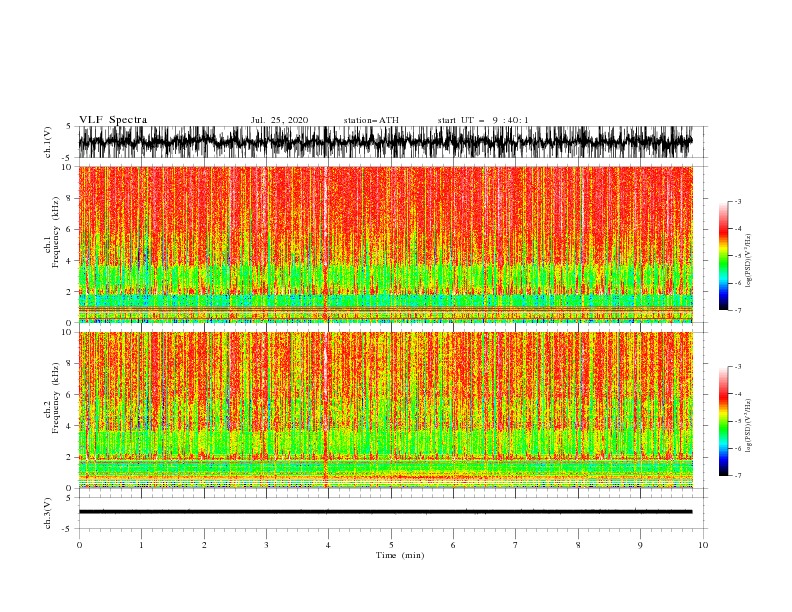This screenshot has width=792, height=612.
Task: Click the 'start UT = 9:40:1' label
Action: 483,120
